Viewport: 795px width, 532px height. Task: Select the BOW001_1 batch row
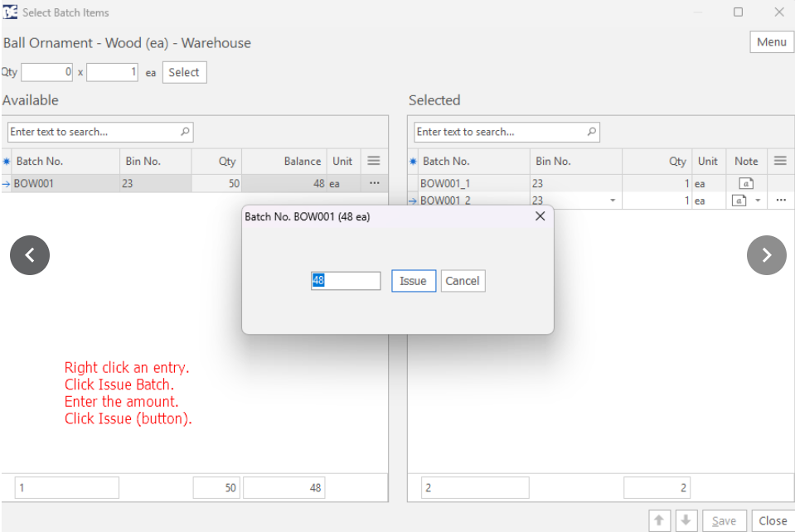coord(601,183)
